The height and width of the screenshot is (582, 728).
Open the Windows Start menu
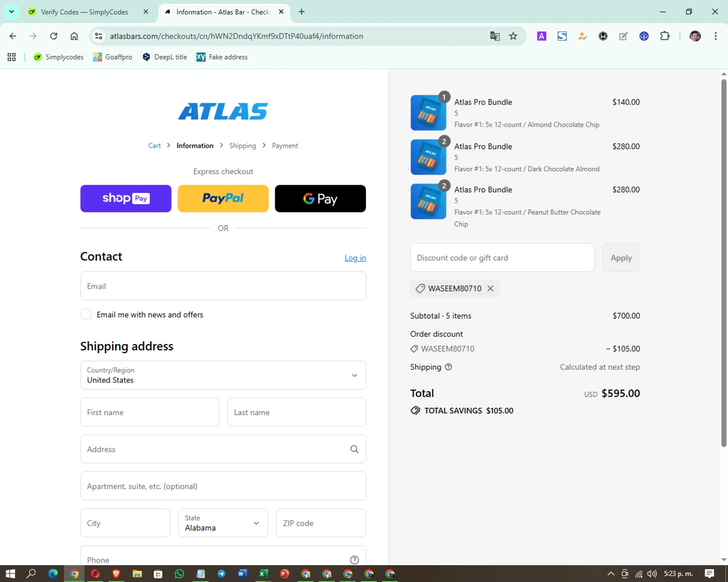click(10, 574)
